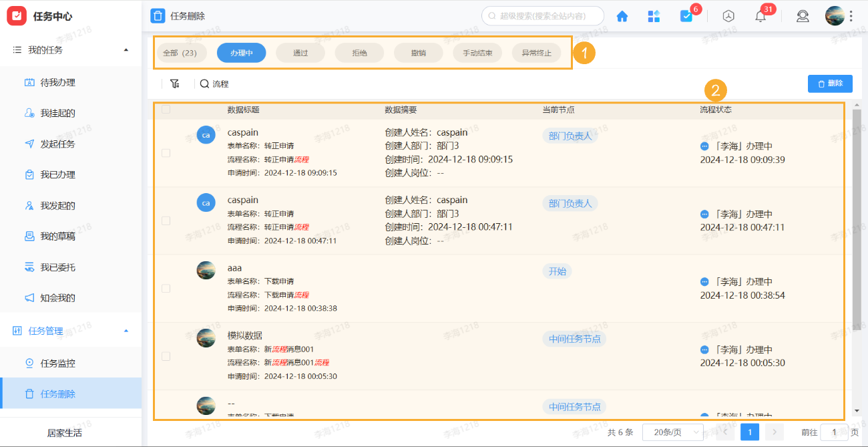Open the 20条/页 page size dropdown
The image size is (868, 447).
(672, 432)
